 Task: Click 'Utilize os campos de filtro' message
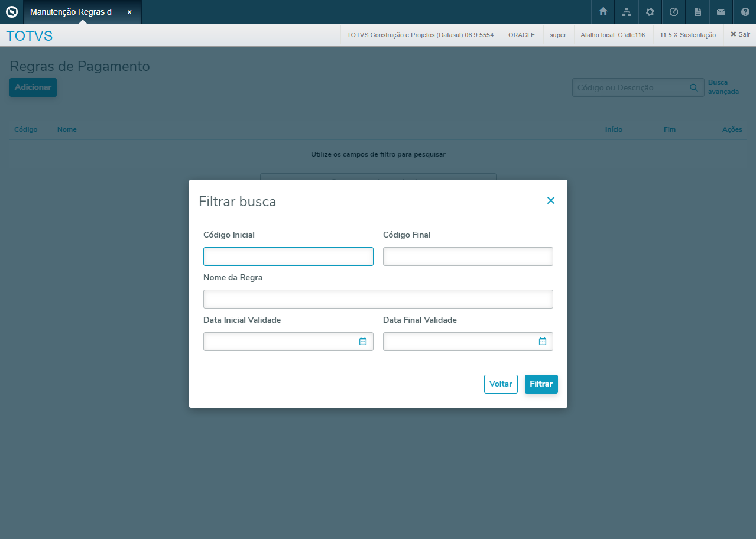[x=378, y=154]
